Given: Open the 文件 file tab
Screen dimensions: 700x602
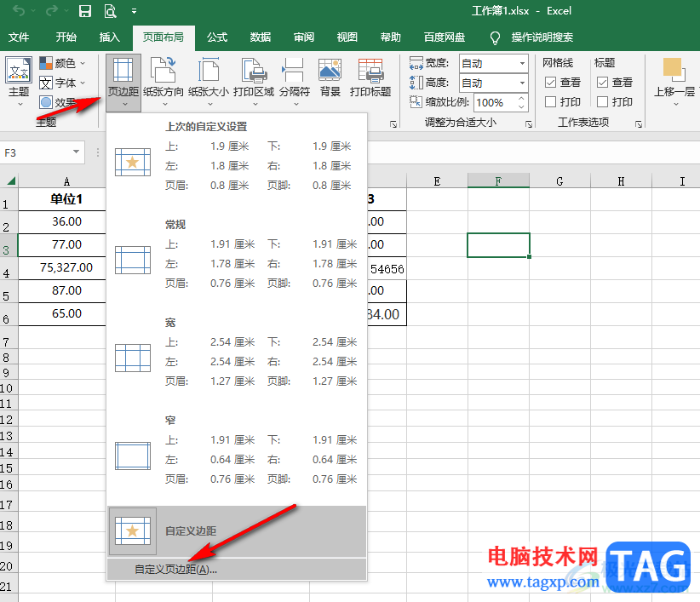Looking at the screenshot, I should (x=19, y=37).
